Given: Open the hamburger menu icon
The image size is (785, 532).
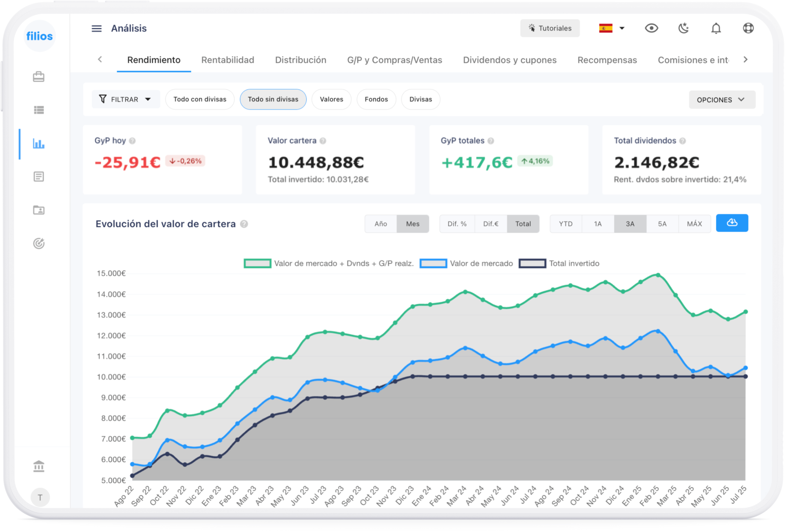Looking at the screenshot, I should tap(97, 29).
